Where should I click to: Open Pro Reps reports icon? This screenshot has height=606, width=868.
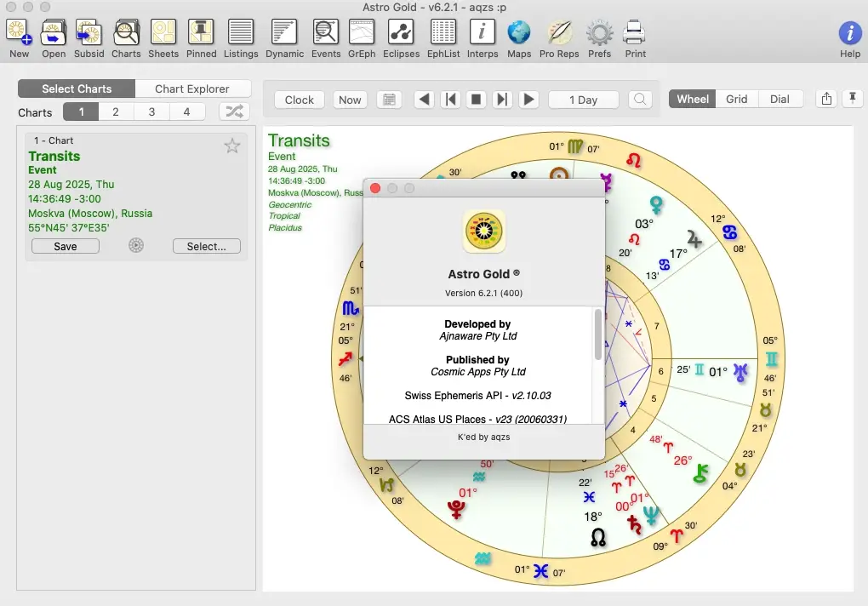click(559, 32)
